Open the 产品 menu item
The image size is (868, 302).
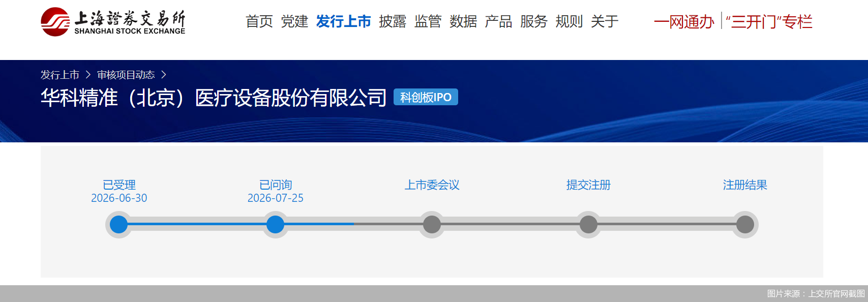(499, 21)
